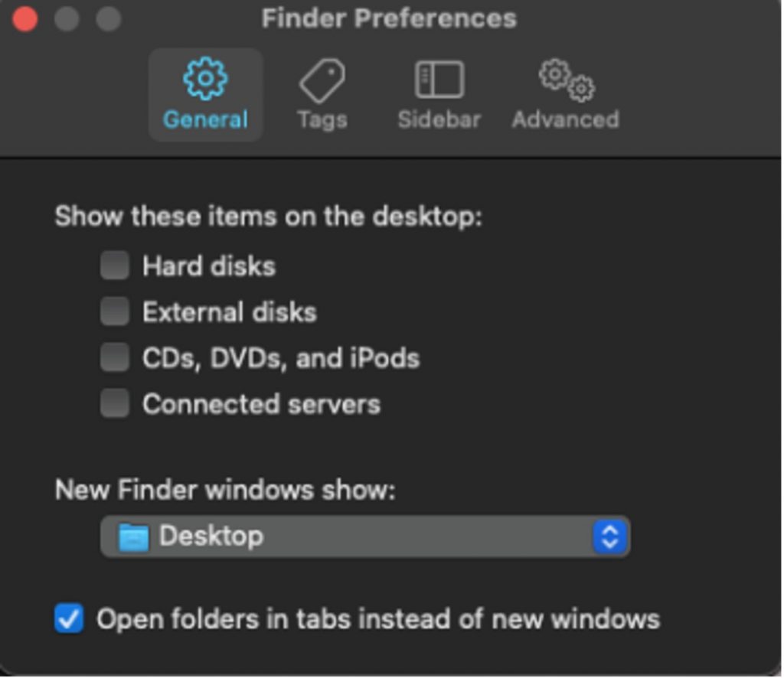Click the blue Desktop folder icon
The height and width of the screenshot is (678, 784).
click(133, 537)
